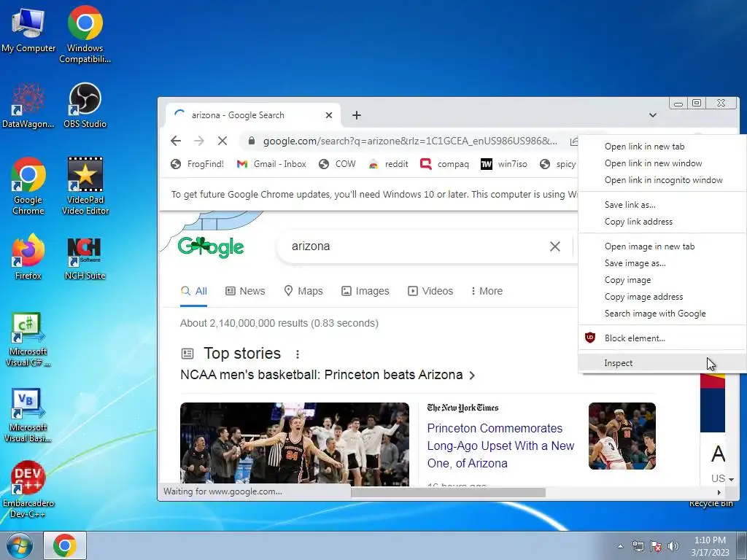
Task: Expand the More search options menu
Action: point(487,291)
